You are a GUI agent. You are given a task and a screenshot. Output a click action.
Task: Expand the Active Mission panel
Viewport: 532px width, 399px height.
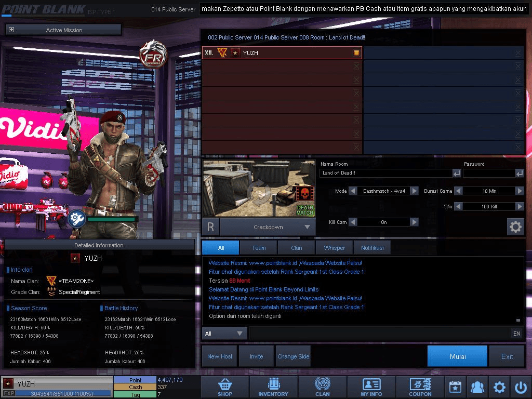(11, 30)
